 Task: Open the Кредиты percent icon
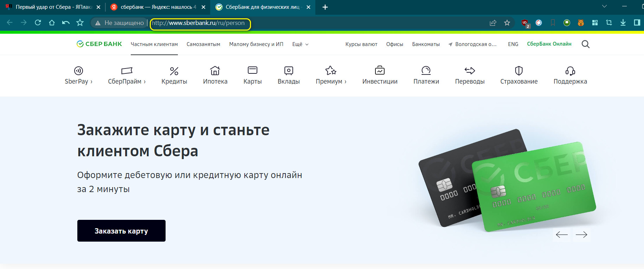click(174, 71)
